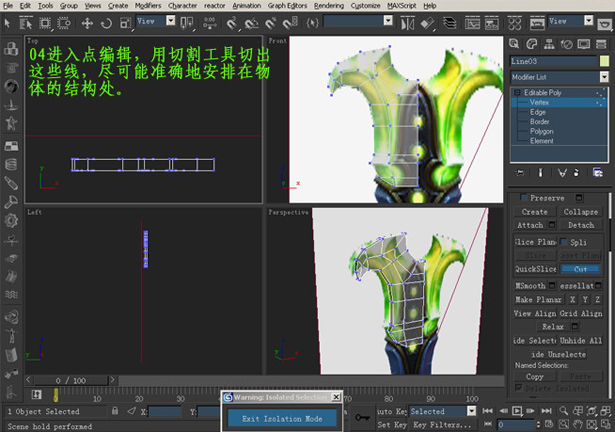Screen dimensions: 615x432
Task: Select the Move tool in main toolbar
Action: 88,22
